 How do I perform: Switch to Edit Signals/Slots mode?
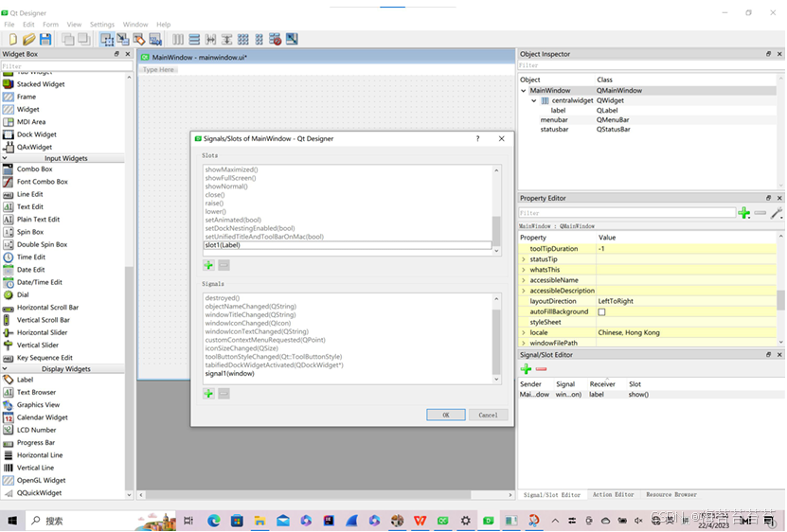[x=122, y=39]
